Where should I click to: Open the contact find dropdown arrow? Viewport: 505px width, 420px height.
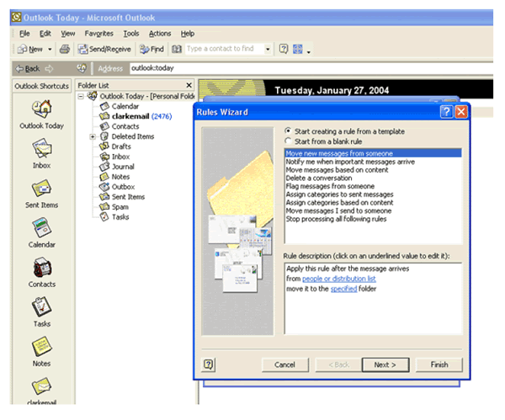pos(268,50)
